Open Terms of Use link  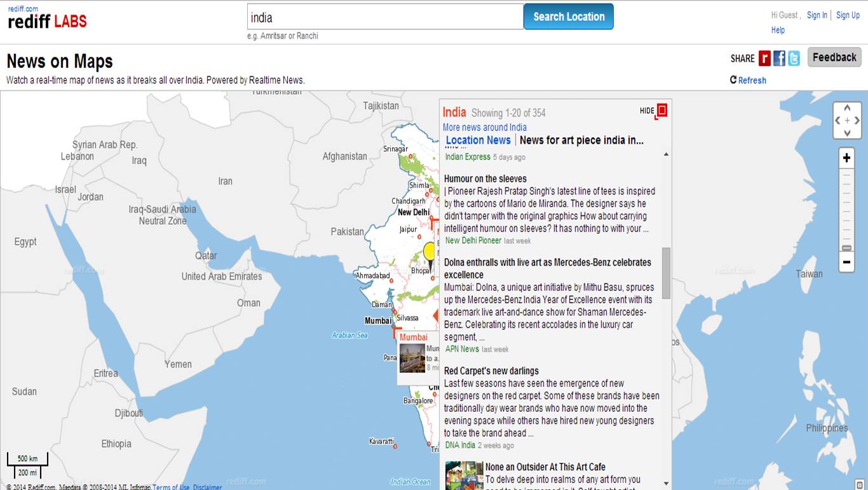(x=171, y=487)
